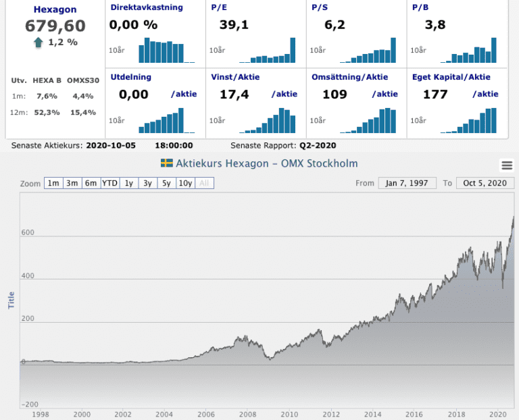Select the 3m zoom range
Viewport: 519px width, 420px height.
pos(72,183)
